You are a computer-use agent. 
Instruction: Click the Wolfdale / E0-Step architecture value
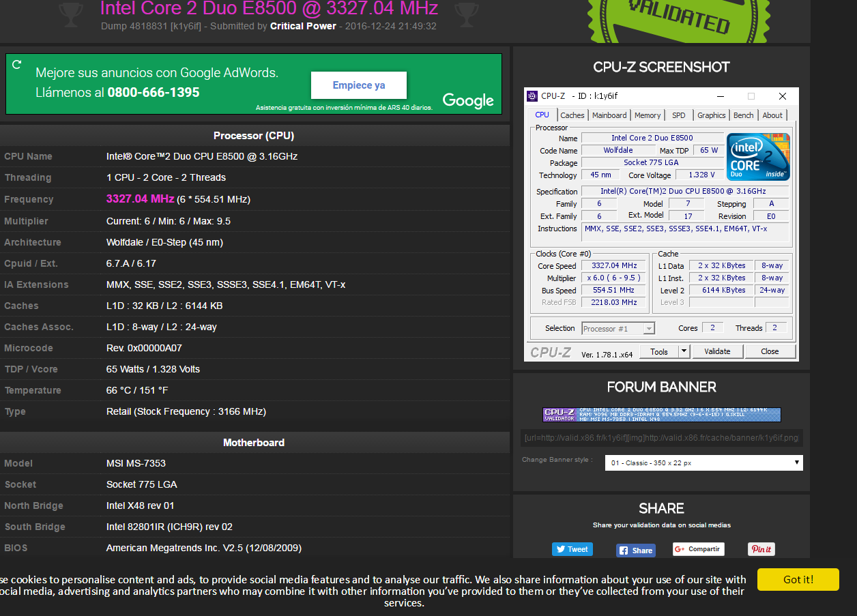coord(164,242)
